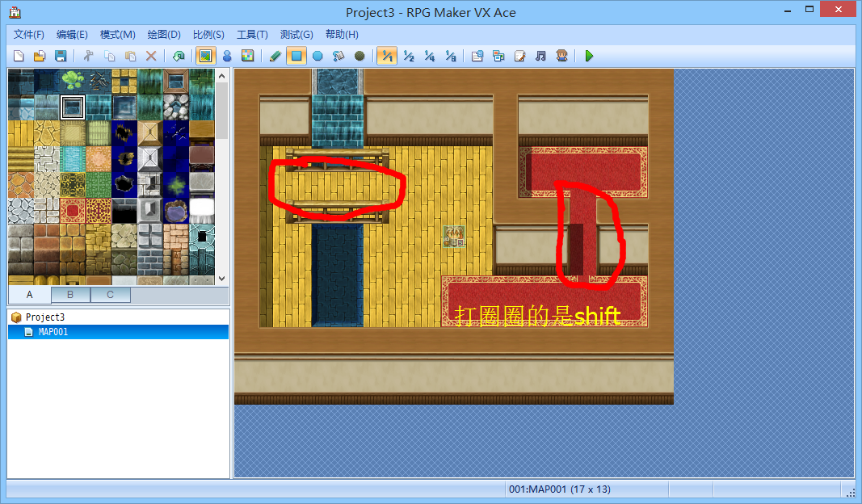Click the tileset palette scroll-down arrow

(221, 279)
